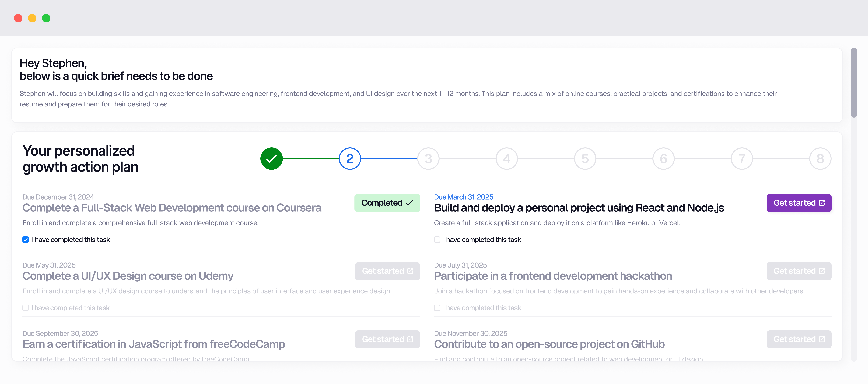Get started on the freeCodeCamp certification
Screen dimensions: 868x384
coord(387,339)
